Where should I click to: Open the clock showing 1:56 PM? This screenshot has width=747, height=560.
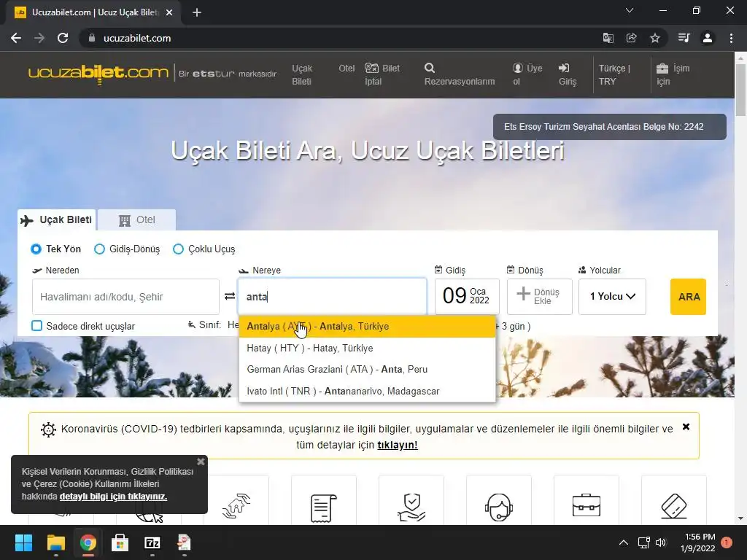coord(698,542)
